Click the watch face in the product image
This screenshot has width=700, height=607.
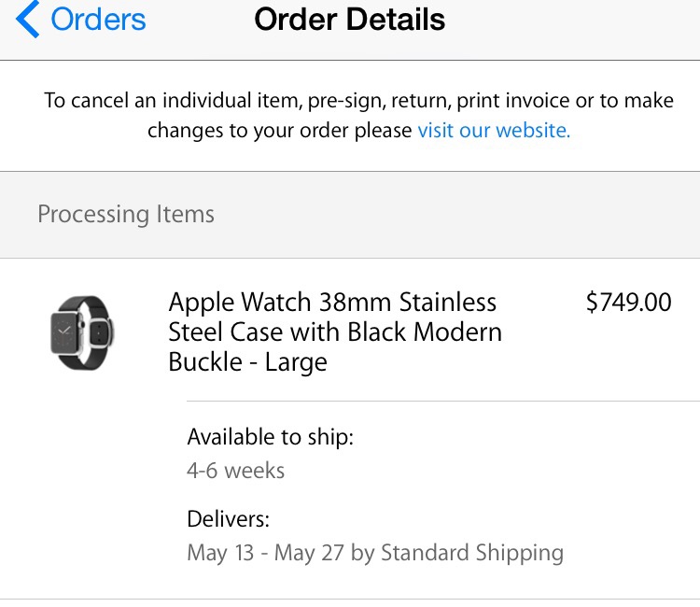tap(68, 333)
